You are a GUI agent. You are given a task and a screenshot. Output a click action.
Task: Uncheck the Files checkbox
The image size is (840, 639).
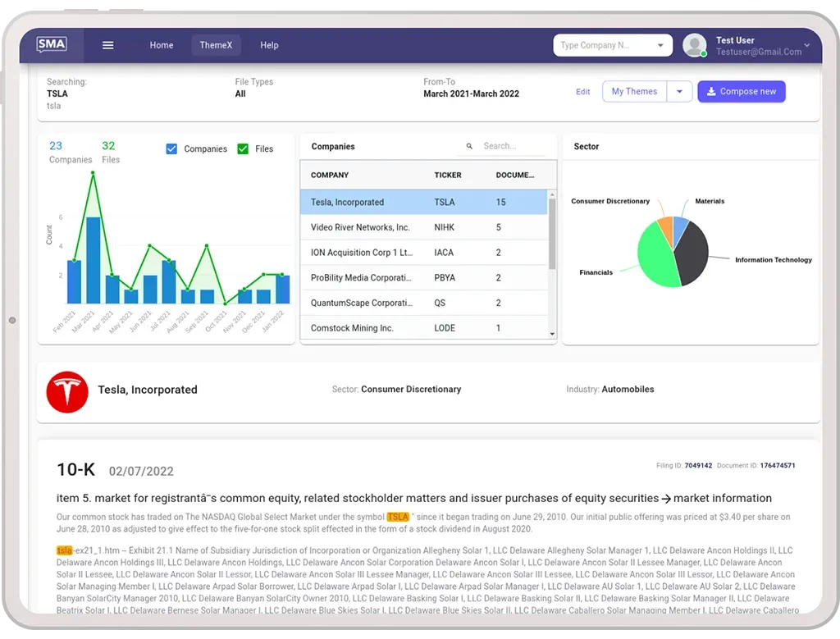click(243, 148)
